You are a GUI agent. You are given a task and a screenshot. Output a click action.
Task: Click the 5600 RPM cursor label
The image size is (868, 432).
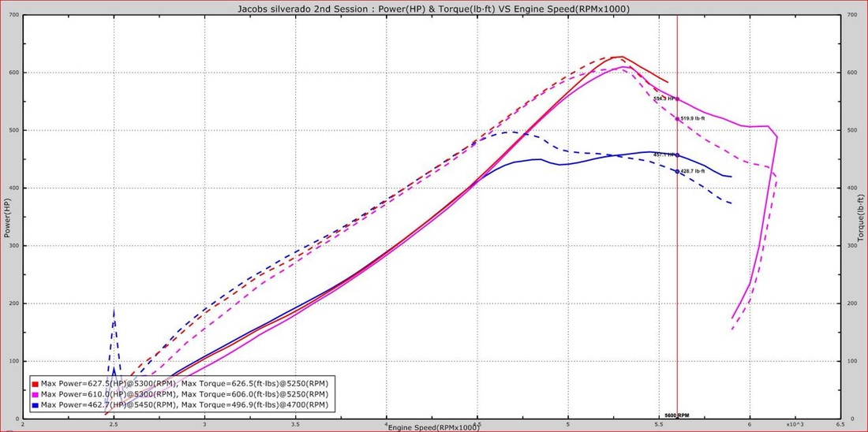pyautogui.click(x=676, y=415)
